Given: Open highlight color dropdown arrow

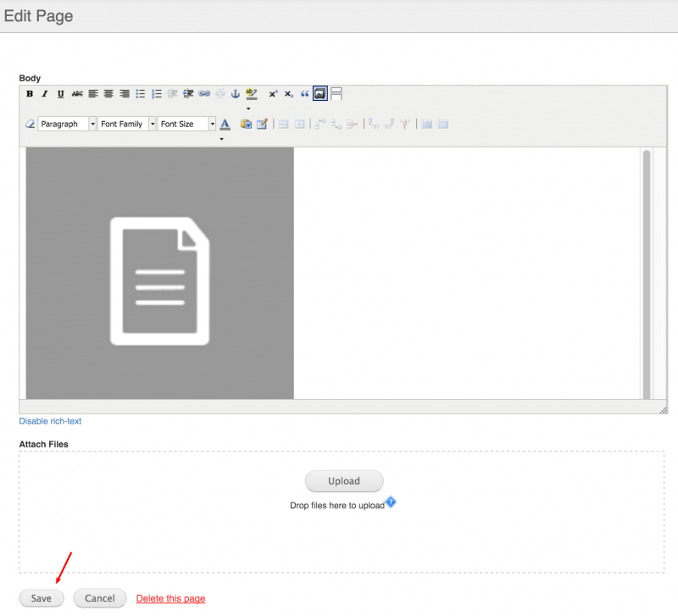Looking at the screenshot, I should pyautogui.click(x=248, y=108).
